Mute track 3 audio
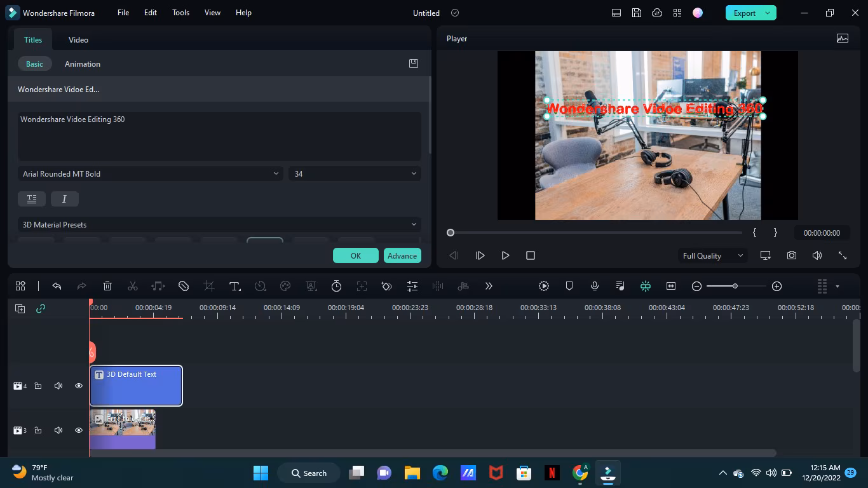Screen dimensions: 868x488 (58, 430)
